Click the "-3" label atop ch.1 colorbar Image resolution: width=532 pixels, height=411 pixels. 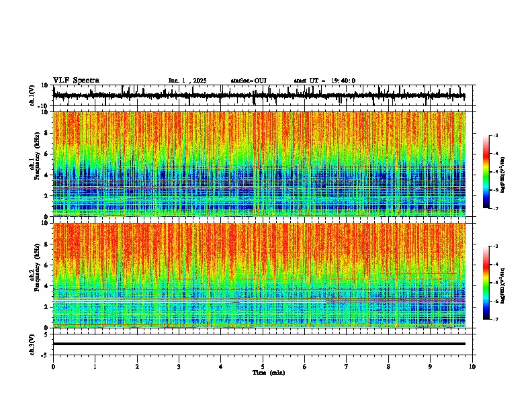[496, 136]
